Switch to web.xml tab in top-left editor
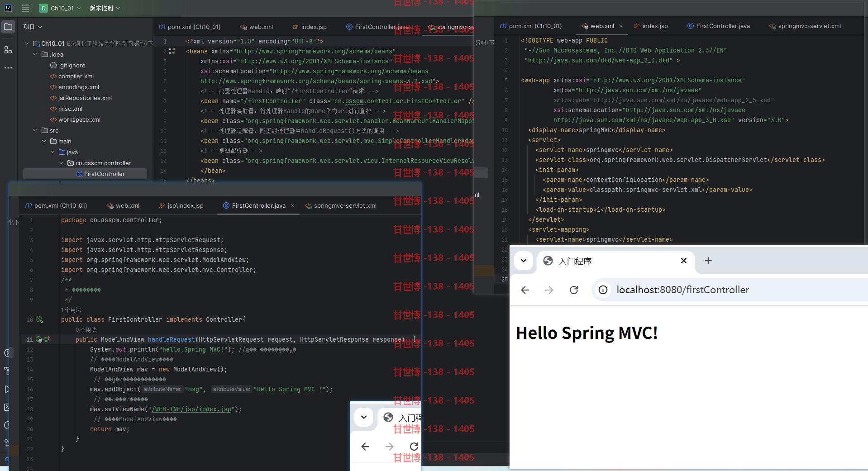Viewport: 868px width, 471px height. pyautogui.click(x=256, y=27)
